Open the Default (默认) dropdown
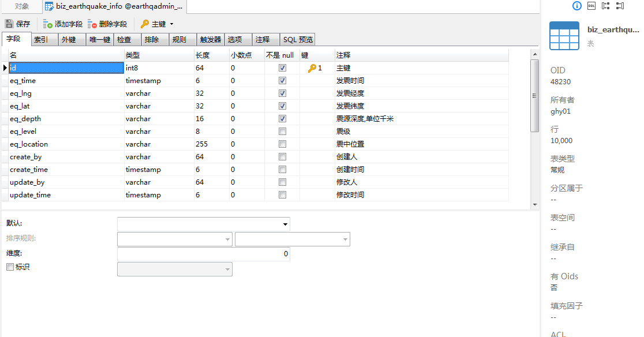This screenshot has height=337, width=644. click(x=285, y=224)
